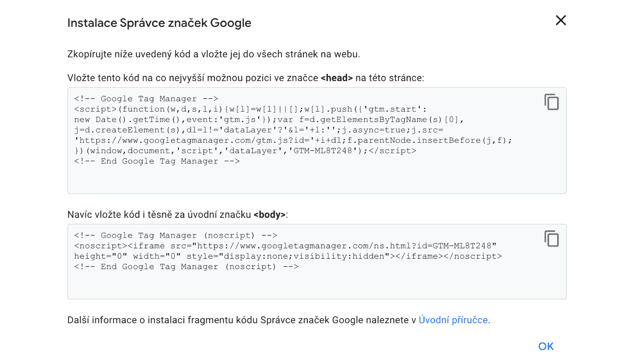Click the new Date().getTime() code line

point(268,120)
